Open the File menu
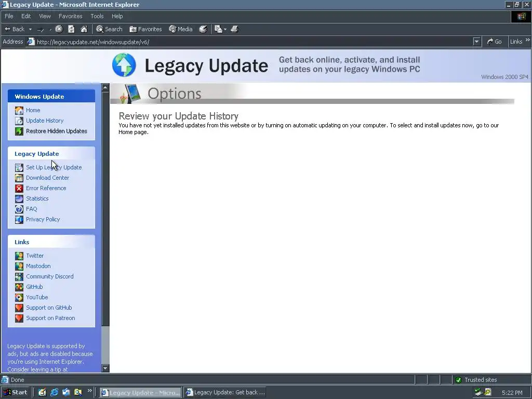 (x=9, y=16)
